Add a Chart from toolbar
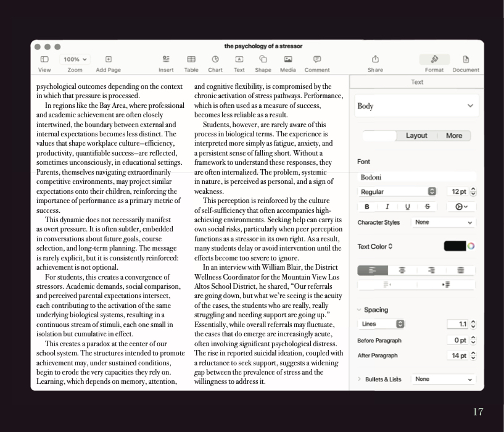This screenshot has width=504, height=432. 215,59
